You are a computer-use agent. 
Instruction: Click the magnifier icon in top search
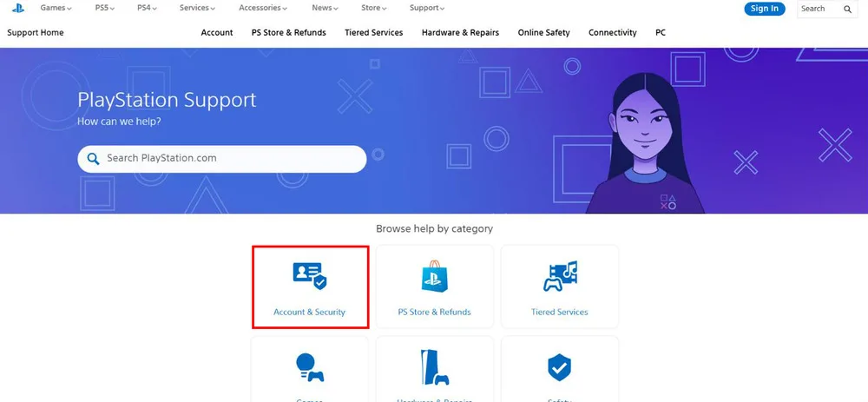[x=847, y=9]
